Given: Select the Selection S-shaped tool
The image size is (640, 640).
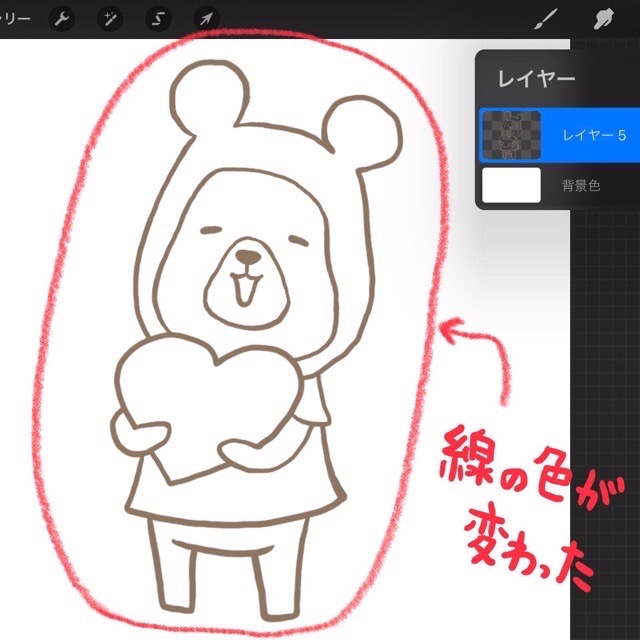Looking at the screenshot, I should coord(158,19).
